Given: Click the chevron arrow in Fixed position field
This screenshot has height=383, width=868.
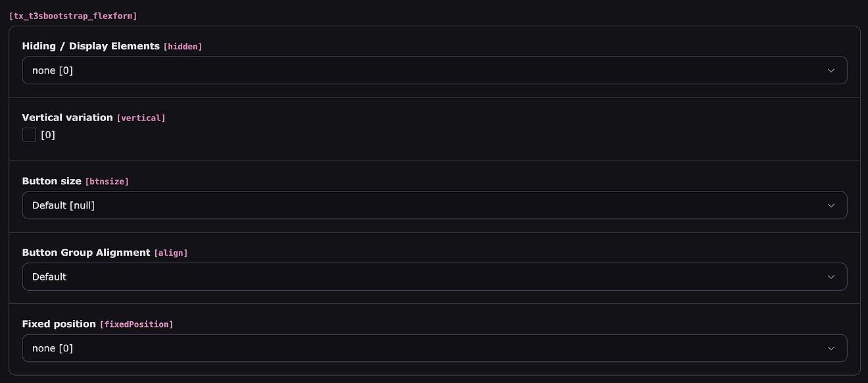Looking at the screenshot, I should tap(831, 348).
